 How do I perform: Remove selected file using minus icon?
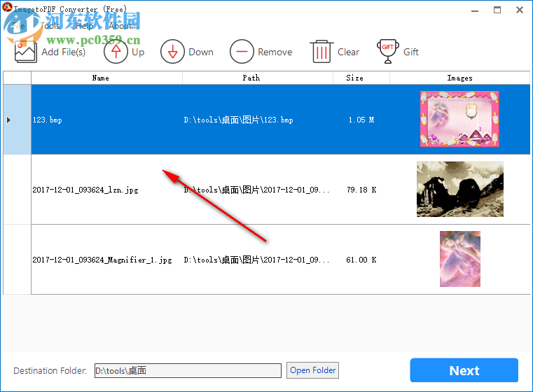(242, 52)
